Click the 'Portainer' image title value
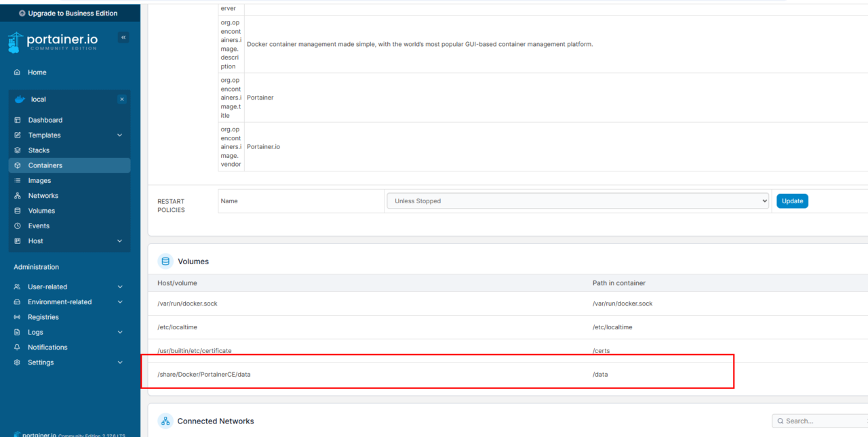Viewport: 868px width, 437px height. coord(260,98)
